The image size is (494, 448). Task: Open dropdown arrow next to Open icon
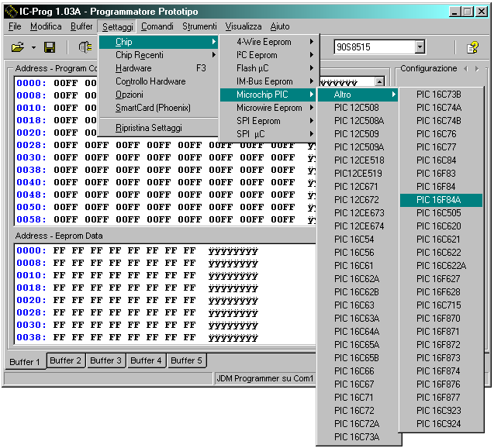[33, 47]
